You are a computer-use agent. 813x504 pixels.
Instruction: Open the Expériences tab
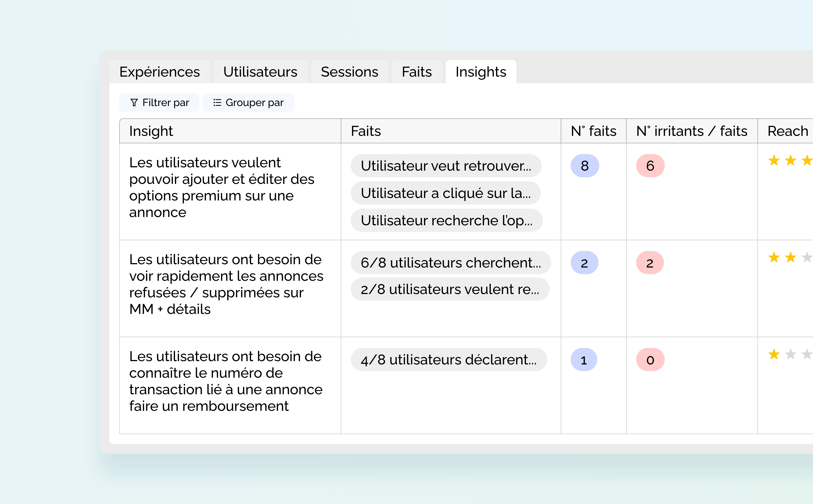pyautogui.click(x=160, y=72)
